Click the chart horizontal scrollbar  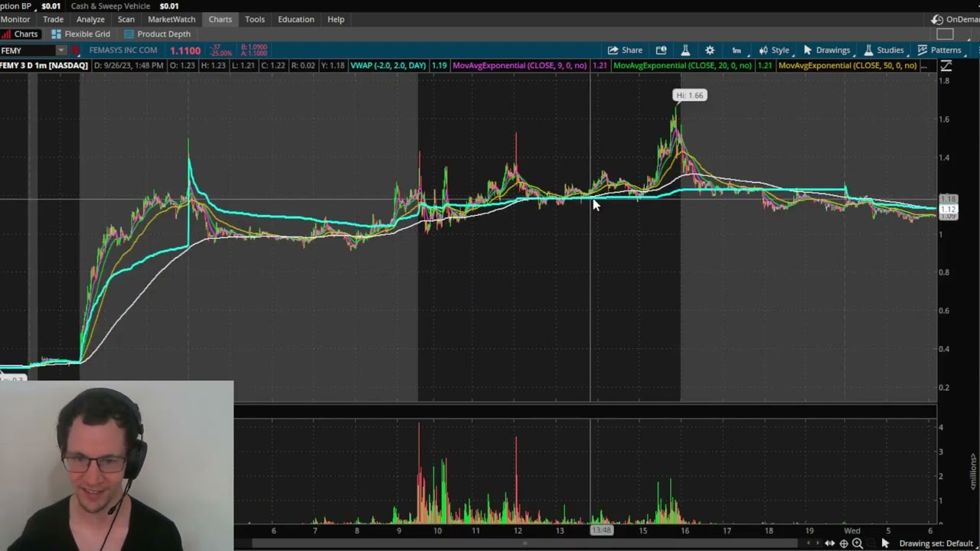tap(524, 543)
